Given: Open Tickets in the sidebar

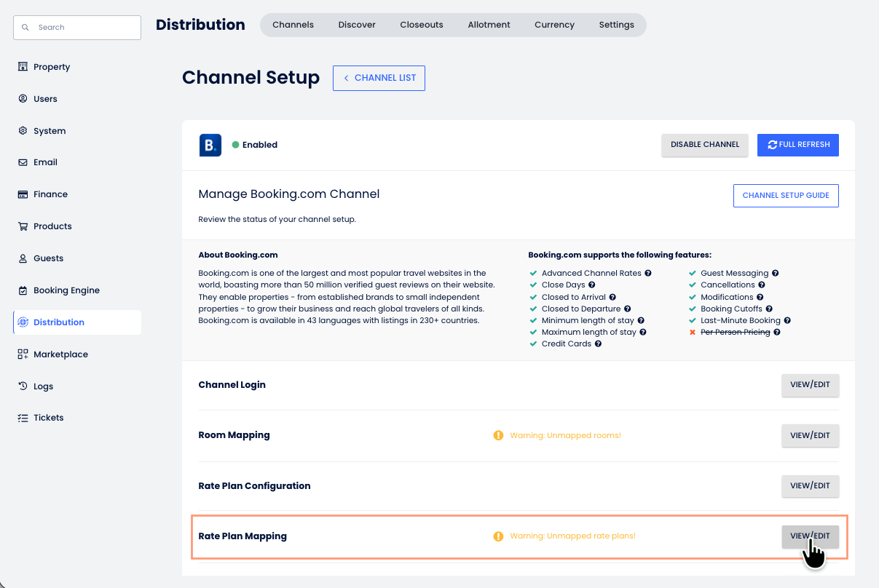Looking at the screenshot, I should pos(77,418).
